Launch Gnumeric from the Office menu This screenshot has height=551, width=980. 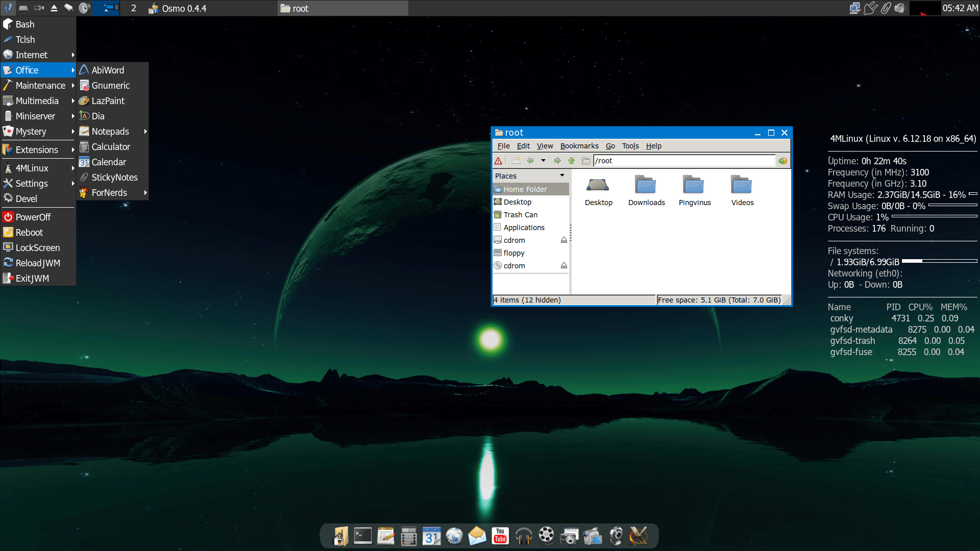pos(113,85)
